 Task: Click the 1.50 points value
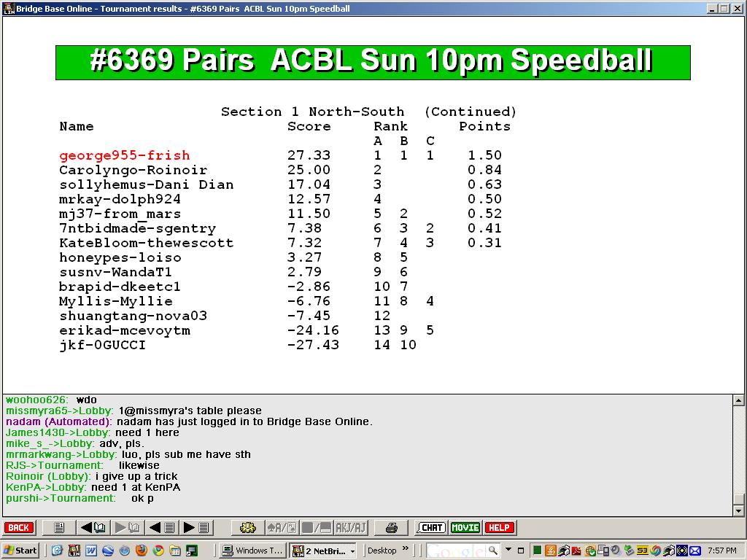484,156
